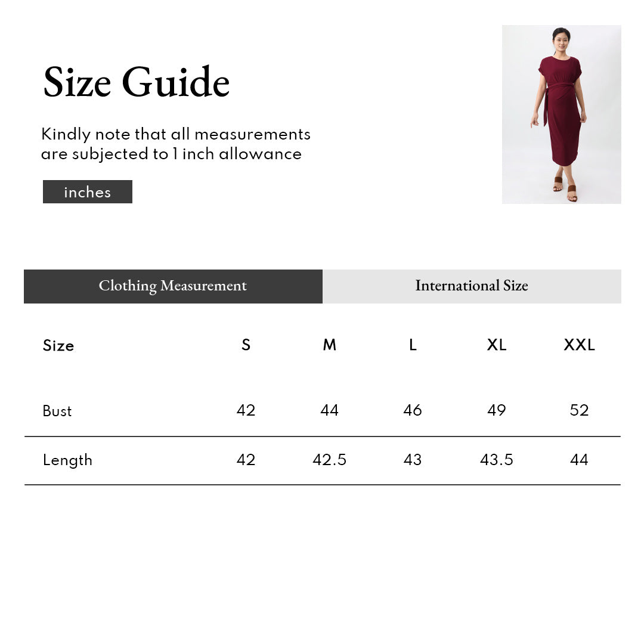Switch to the Clothing Measurement tab

(x=173, y=286)
